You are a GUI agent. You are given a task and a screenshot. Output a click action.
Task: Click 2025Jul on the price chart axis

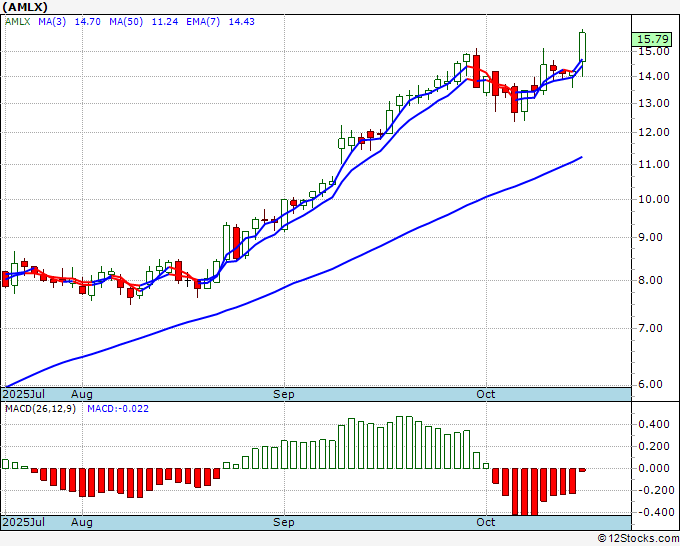23,394
